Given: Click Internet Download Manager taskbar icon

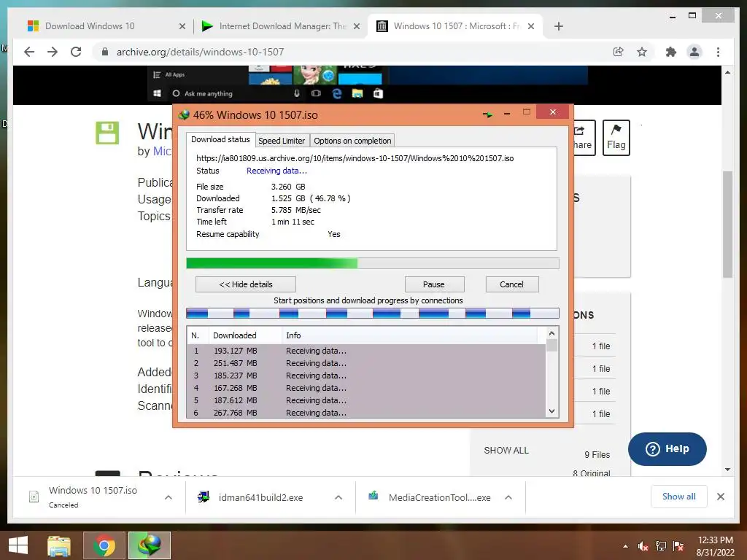Looking at the screenshot, I should tap(150, 545).
